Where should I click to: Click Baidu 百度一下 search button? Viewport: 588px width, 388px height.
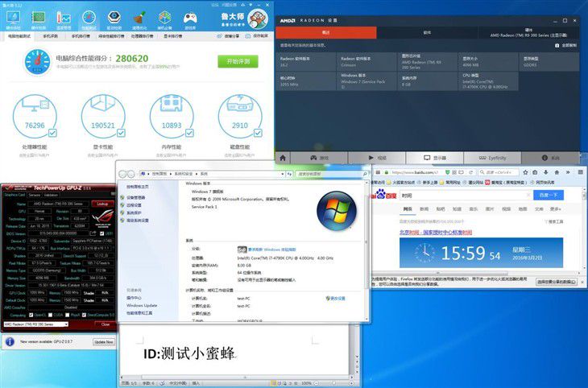(549, 195)
